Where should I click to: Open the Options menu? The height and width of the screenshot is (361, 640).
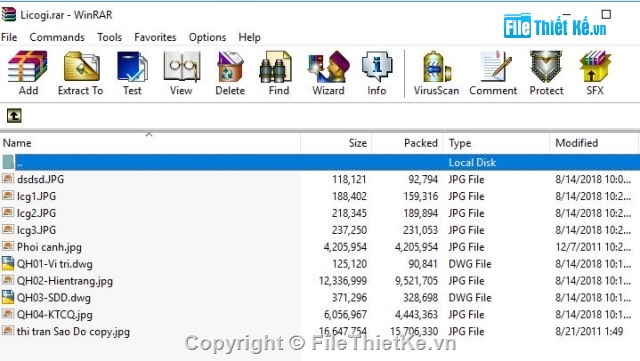click(x=207, y=37)
